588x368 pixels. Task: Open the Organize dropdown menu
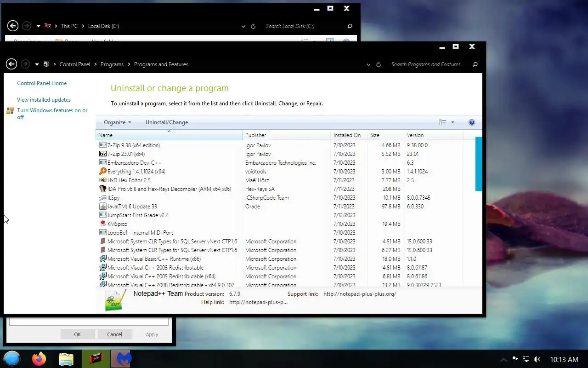pyautogui.click(x=118, y=122)
